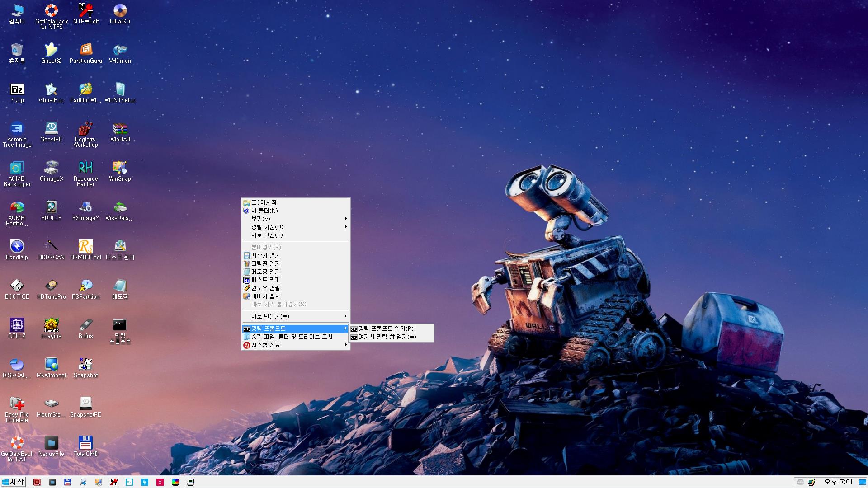Image resolution: width=868 pixels, height=488 pixels.
Task: Click the color monitor taskbar icon
Action: (x=175, y=482)
